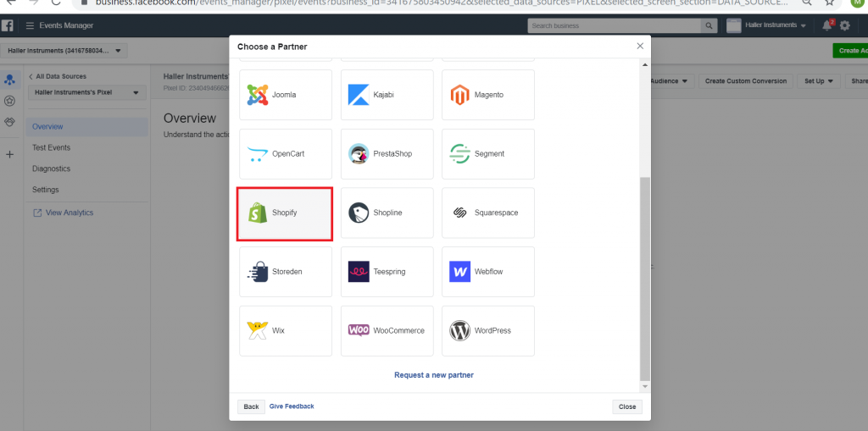Open the notifications bell
Viewport: 868px width, 431px height.
coord(827,25)
